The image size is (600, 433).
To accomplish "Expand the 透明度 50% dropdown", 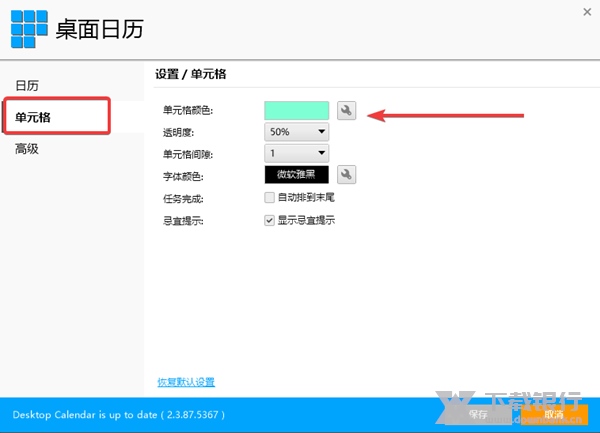I will tap(297, 131).
